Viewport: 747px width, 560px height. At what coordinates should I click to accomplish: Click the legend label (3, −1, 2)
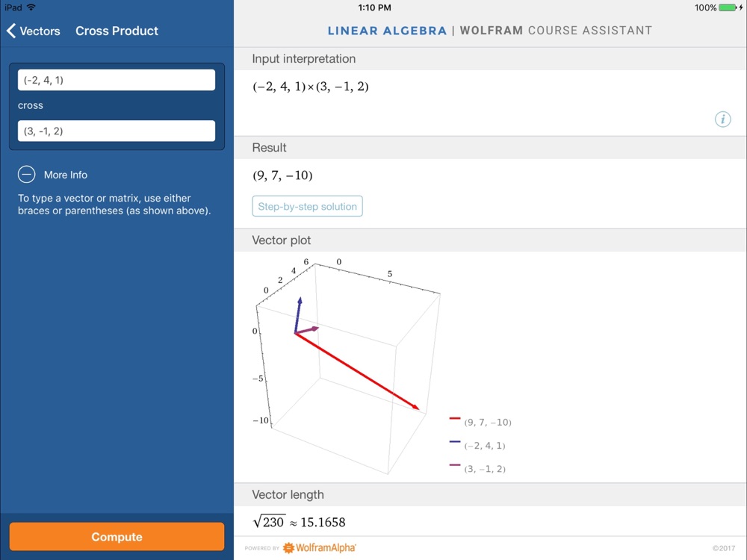[485, 469]
